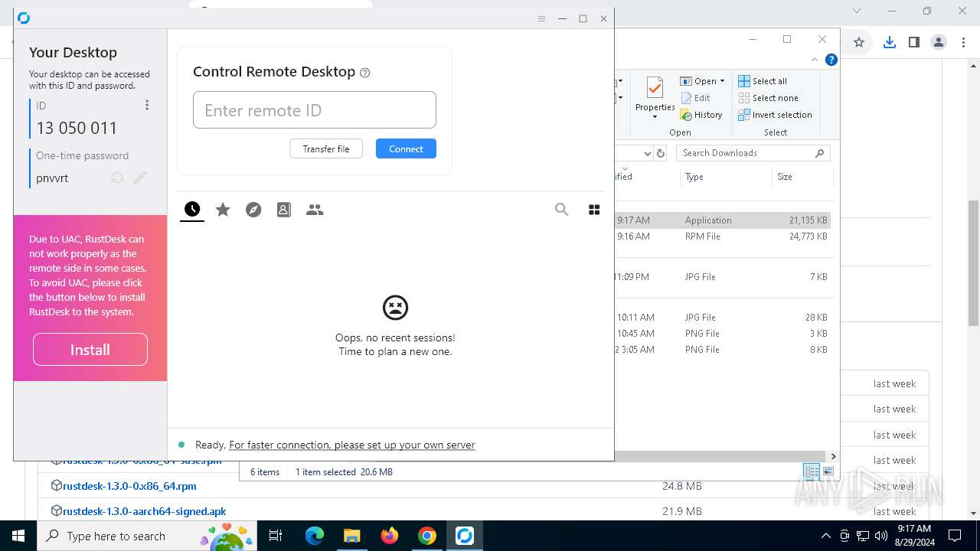
Task: Switch Explorer to details view icon
Action: point(812,471)
